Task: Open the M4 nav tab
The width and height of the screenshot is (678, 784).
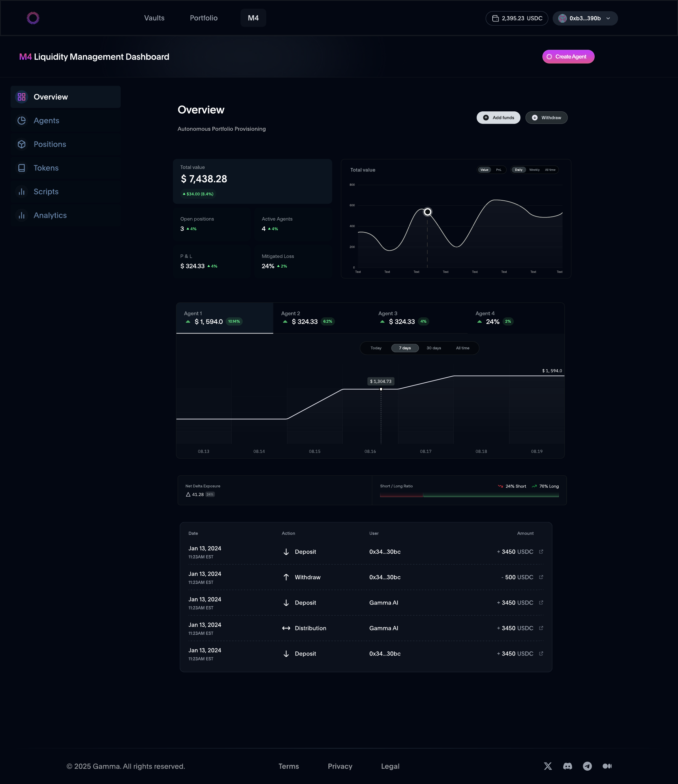Action: (x=253, y=18)
